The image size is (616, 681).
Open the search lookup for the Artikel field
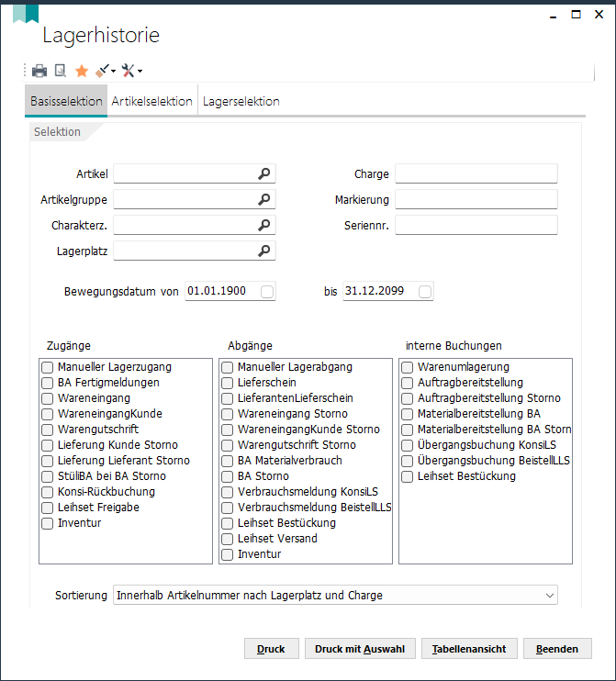coord(264,173)
